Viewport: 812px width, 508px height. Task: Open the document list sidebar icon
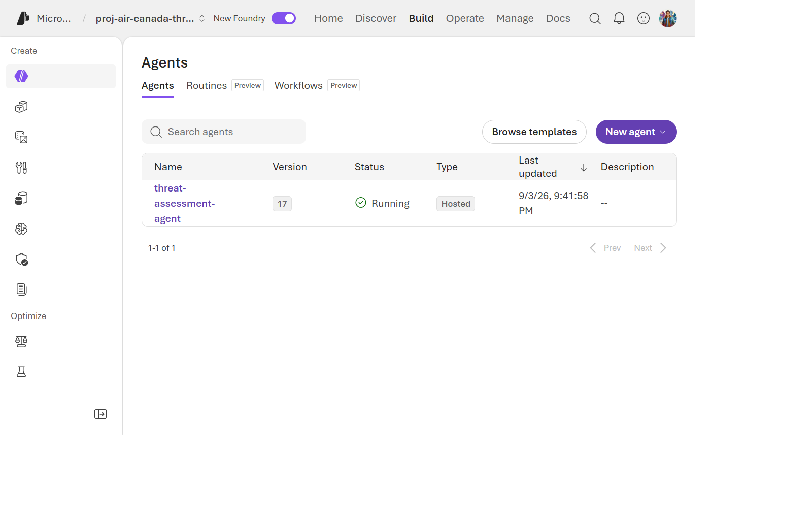point(21,290)
